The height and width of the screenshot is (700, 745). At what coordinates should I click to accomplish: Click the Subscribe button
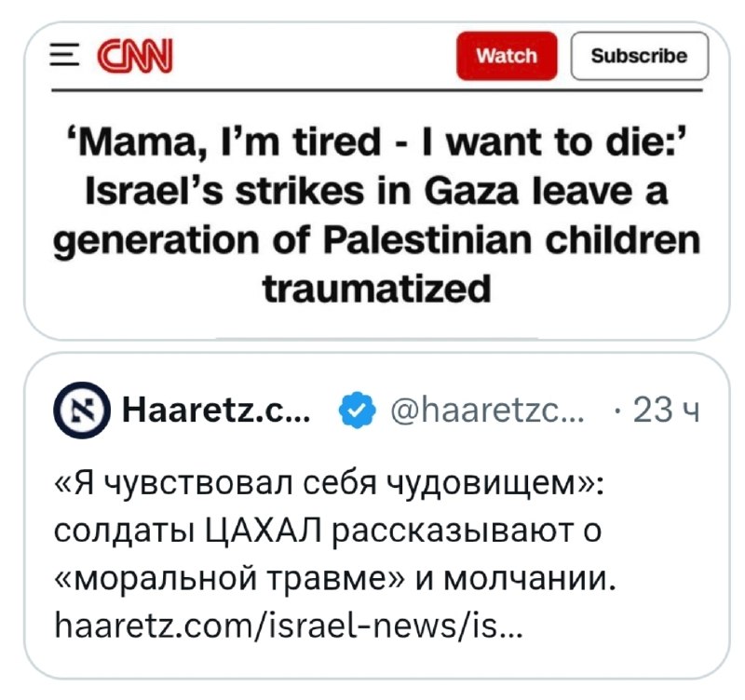tap(640, 55)
